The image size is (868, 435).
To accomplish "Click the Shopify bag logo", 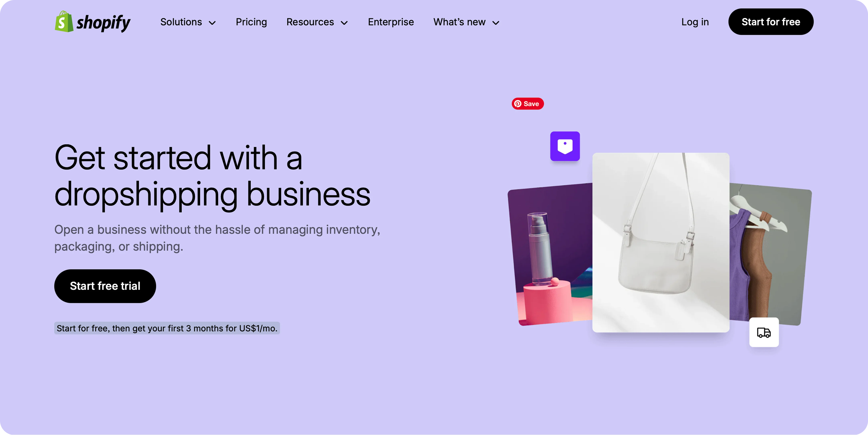I will (64, 21).
